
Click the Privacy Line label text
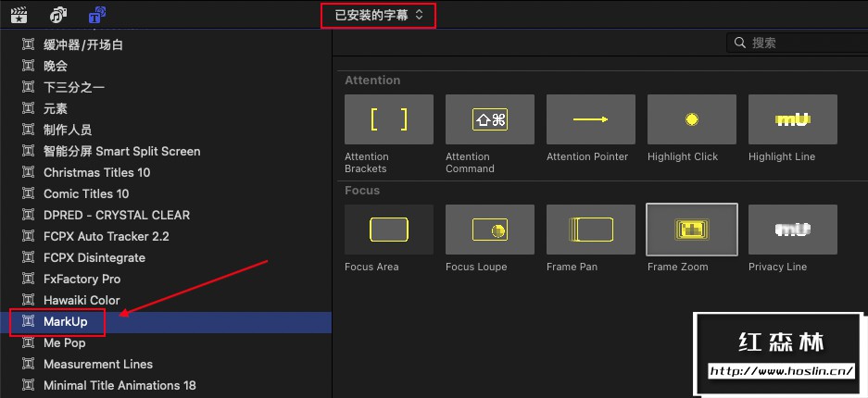coord(777,267)
